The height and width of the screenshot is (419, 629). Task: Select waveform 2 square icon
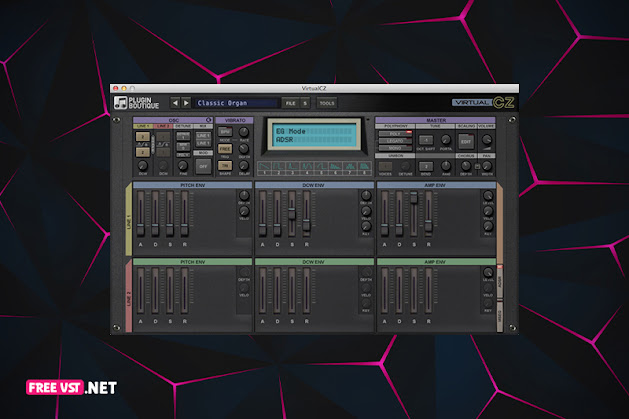coord(278,168)
